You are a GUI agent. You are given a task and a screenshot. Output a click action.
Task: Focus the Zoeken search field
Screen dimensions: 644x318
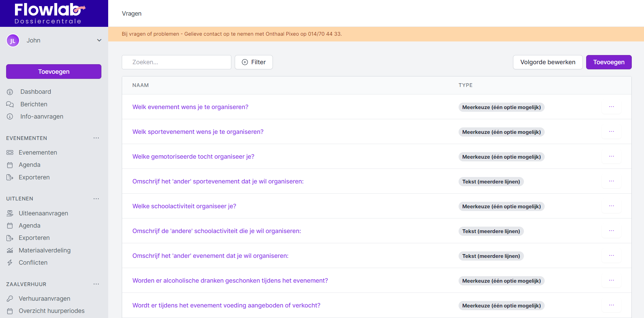[176, 62]
